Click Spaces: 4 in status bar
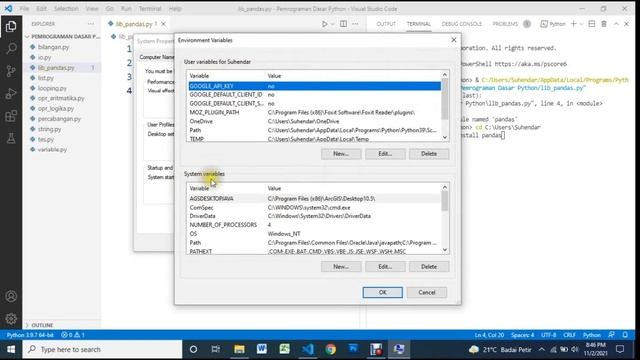Image resolution: width=640 pixels, height=360 pixels. point(522,335)
